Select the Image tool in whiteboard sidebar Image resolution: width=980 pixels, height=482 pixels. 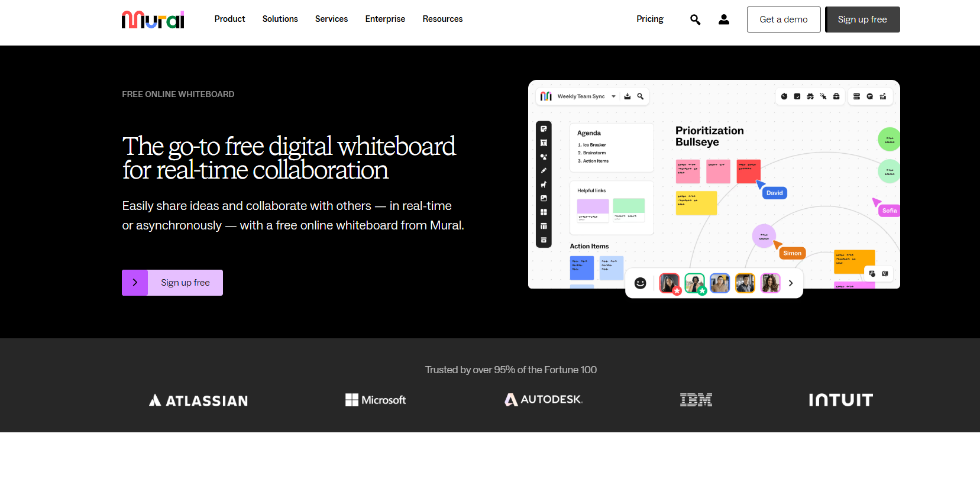(544, 198)
